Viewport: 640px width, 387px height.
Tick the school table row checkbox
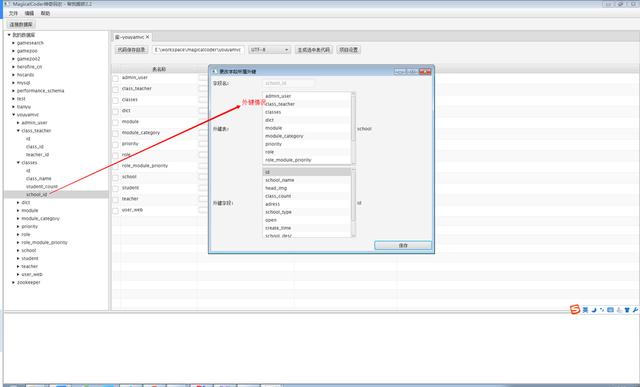[116, 177]
